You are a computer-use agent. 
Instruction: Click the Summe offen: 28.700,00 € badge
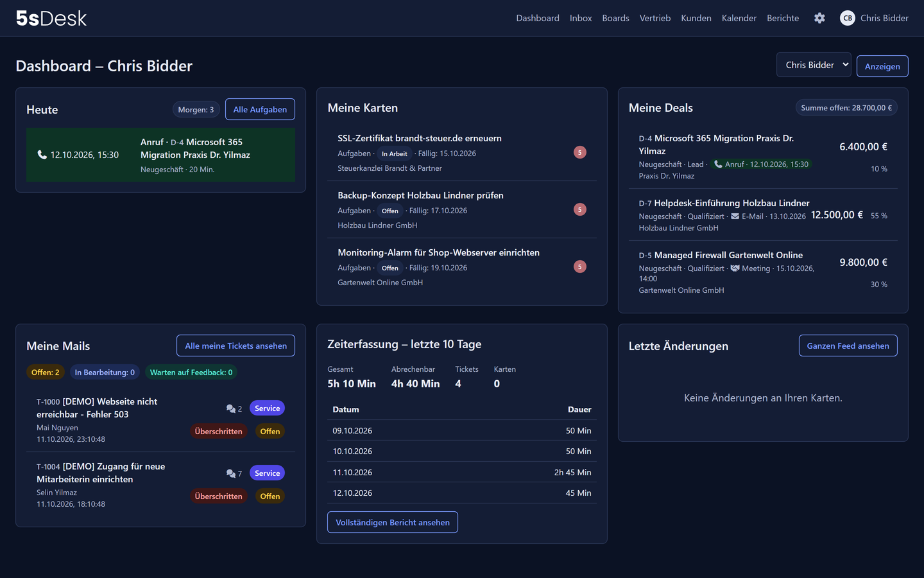click(846, 108)
